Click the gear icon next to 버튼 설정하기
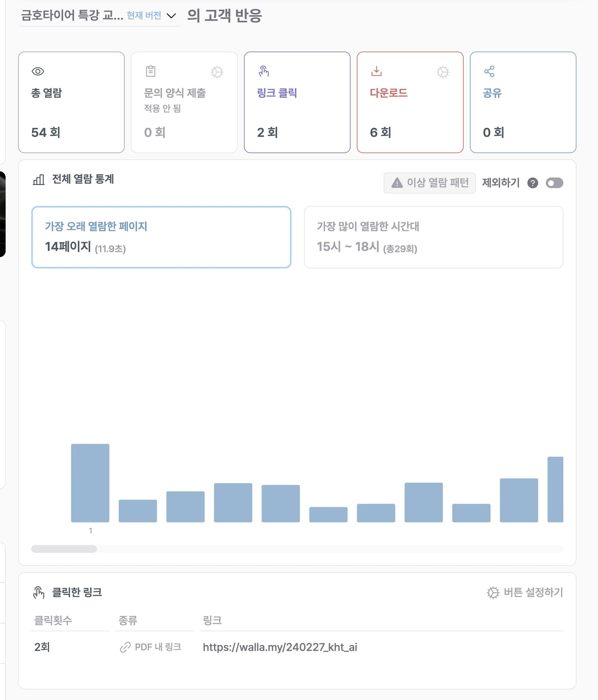The width and height of the screenshot is (598, 700). click(493, 592)
